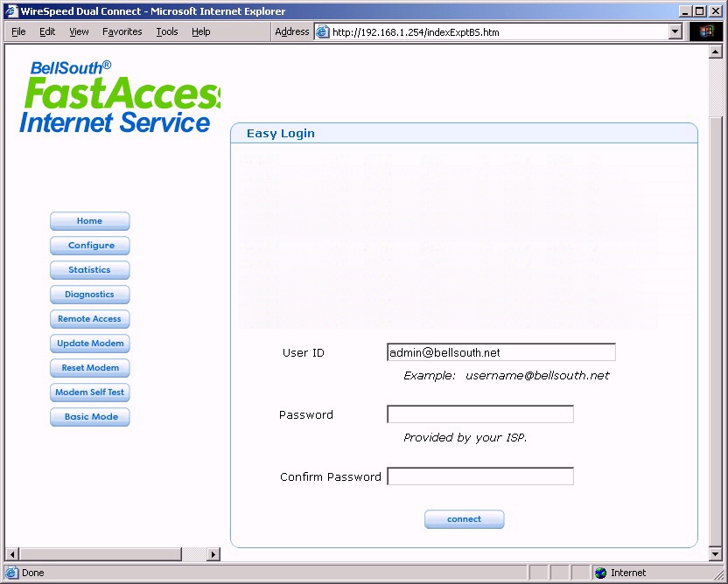The width and height of the screenshot is (728, 584).
Task: Minimize the Internet Explorer window
Action: (686, 11)
